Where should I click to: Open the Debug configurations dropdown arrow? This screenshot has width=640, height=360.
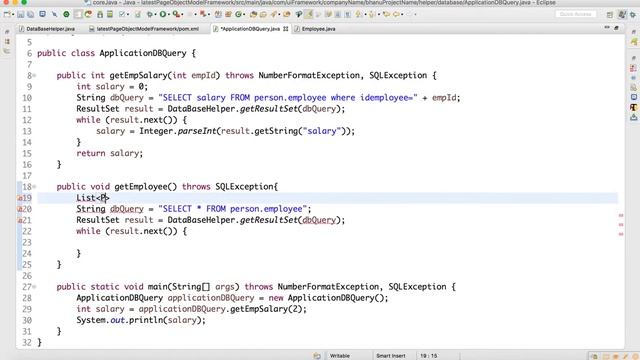(156, 14)
